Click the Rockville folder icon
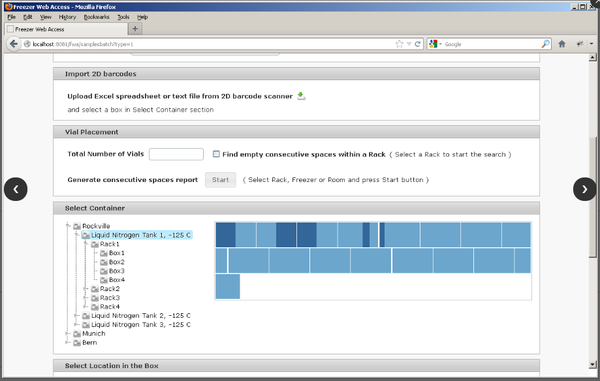600x381 pixels. [77, 226]
